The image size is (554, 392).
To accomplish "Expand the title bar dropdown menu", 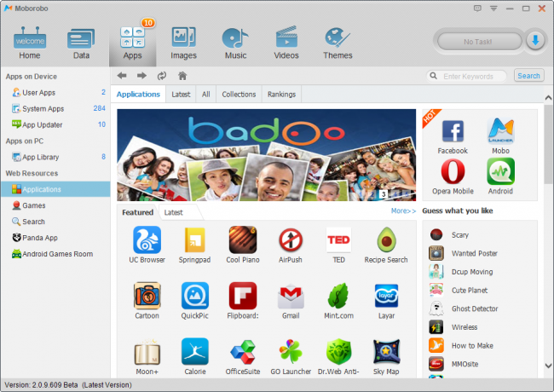I will [x=493, y=9].
